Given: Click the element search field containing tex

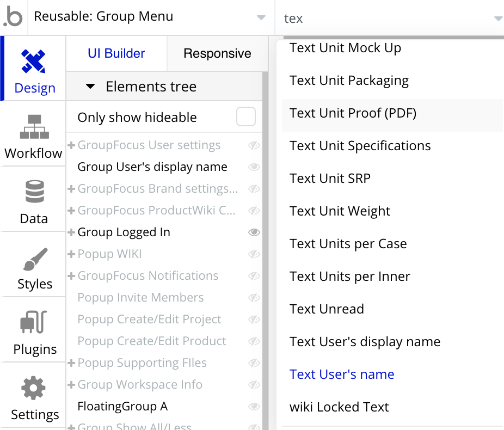Looking at the screenshot, I should (x=381, y=19).
